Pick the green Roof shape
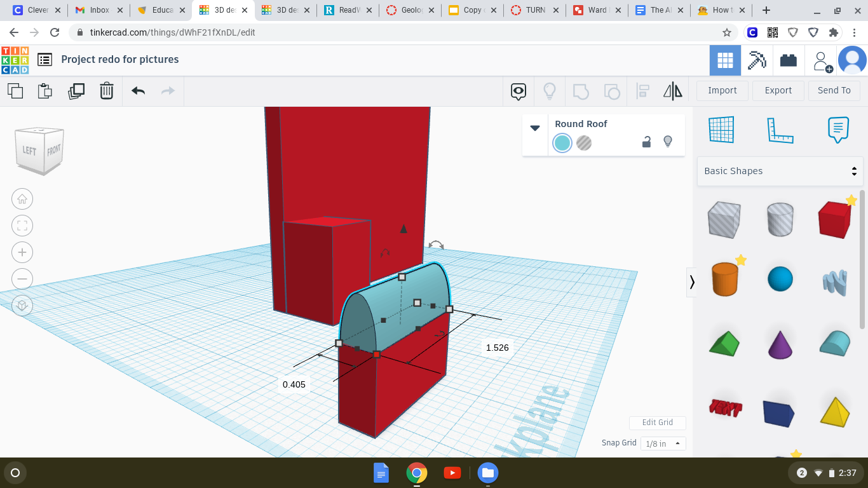 pos(724,344)
